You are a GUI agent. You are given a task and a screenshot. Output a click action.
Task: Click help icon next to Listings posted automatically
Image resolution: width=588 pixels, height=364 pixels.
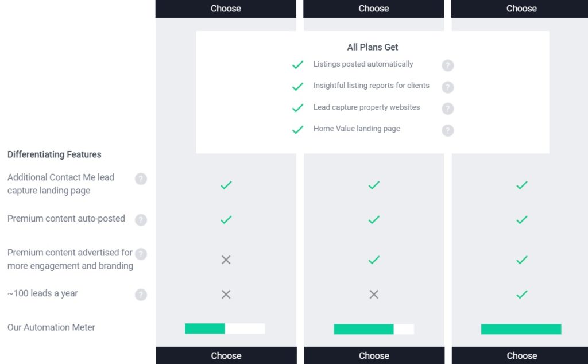[x=448, y=65]
